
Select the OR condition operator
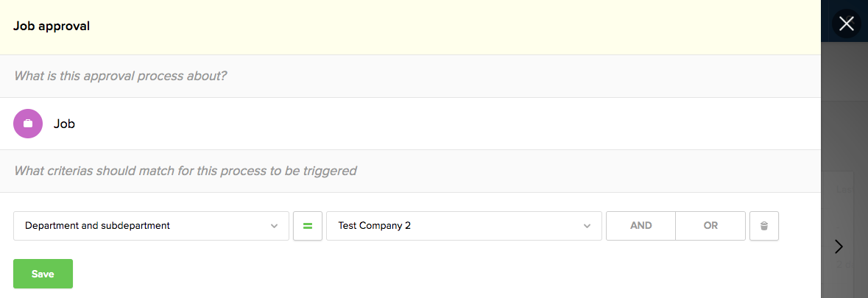point(710,226)
